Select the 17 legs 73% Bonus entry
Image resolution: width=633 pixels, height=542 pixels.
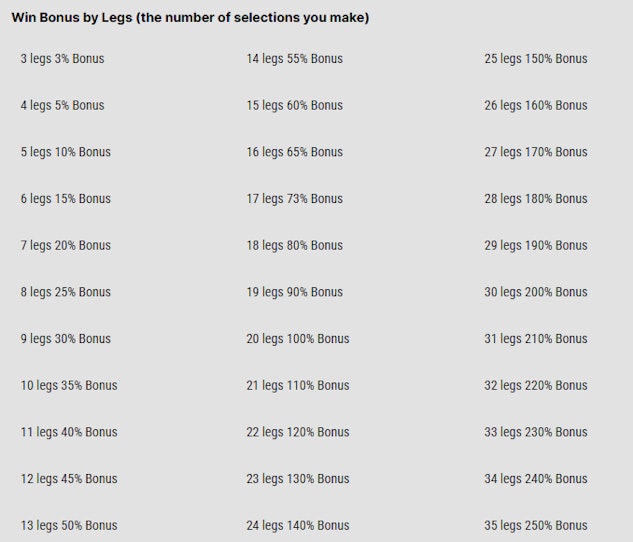pos(294,199)
